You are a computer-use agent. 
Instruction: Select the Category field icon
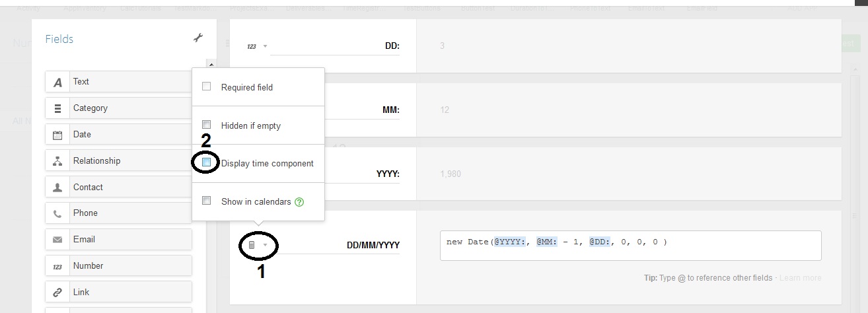click(58, 108)
